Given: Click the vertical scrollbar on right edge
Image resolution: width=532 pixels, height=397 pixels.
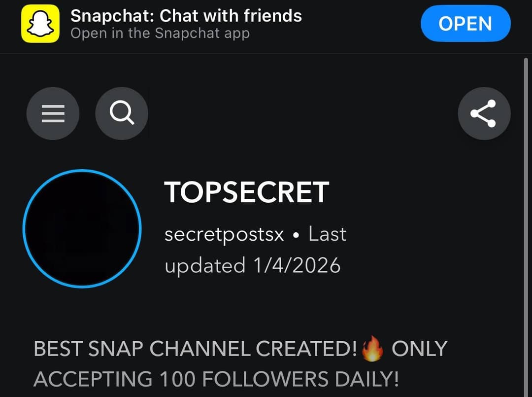Looking at the screenshot, I should tap(527, 197).
